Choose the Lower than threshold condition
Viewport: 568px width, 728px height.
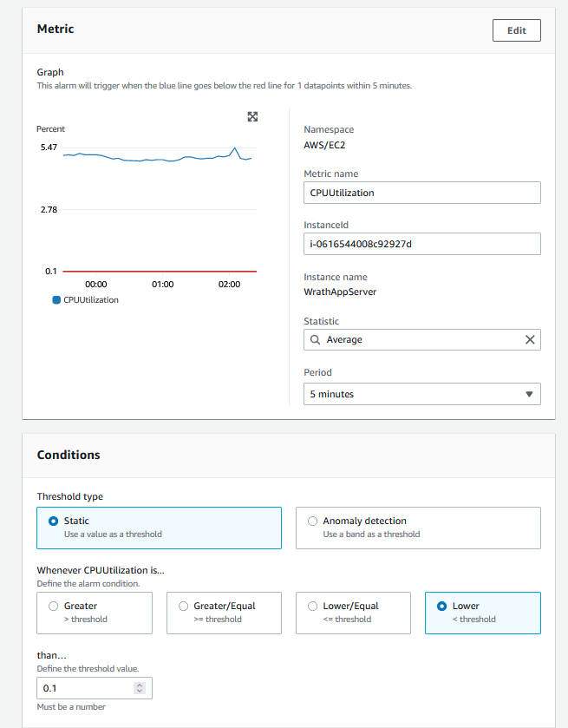(x=442, y=607)
